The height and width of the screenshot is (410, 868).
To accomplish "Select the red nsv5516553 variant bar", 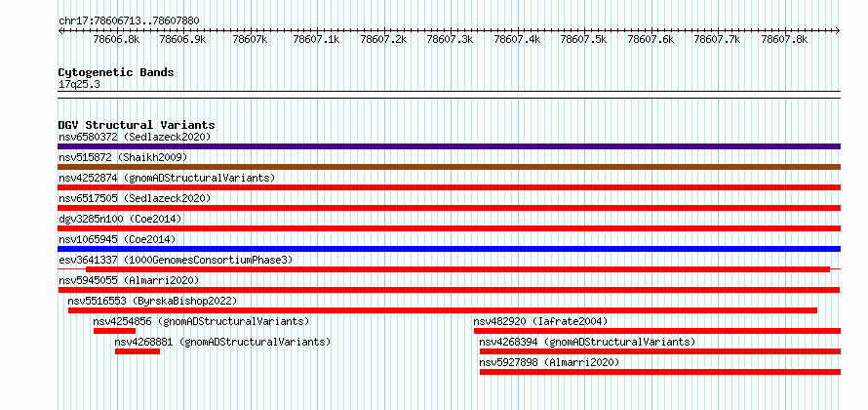I will (x=443, y=310).
